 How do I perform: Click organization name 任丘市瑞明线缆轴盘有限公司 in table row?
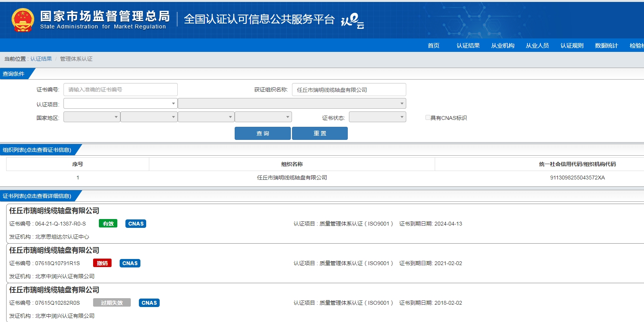[x=292, y=178]
